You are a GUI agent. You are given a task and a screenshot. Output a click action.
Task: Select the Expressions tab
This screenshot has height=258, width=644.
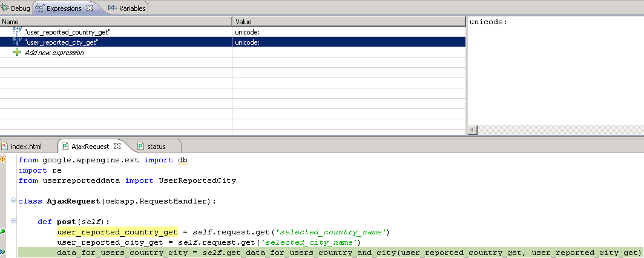click(x=64, y=8)
